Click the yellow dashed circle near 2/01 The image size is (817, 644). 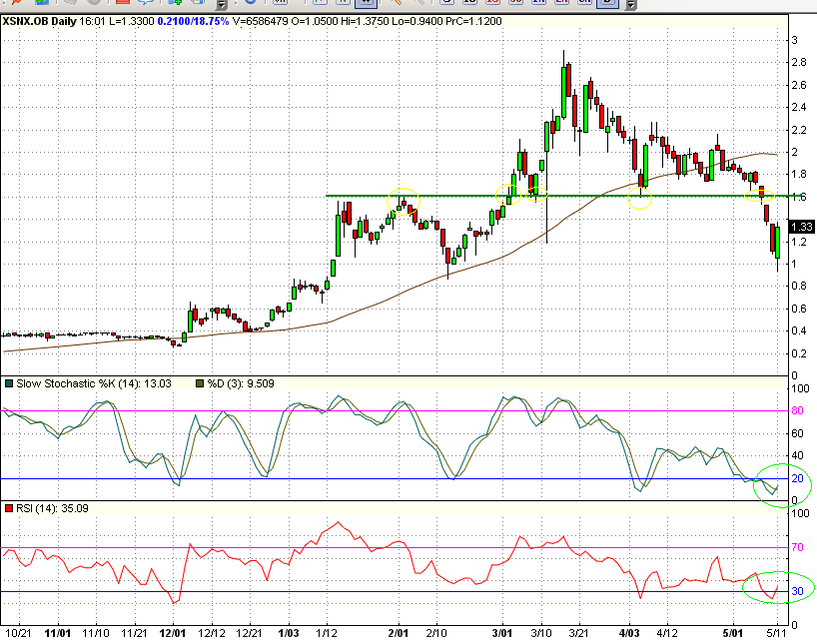pyautogui.click(x=403, y=201)
